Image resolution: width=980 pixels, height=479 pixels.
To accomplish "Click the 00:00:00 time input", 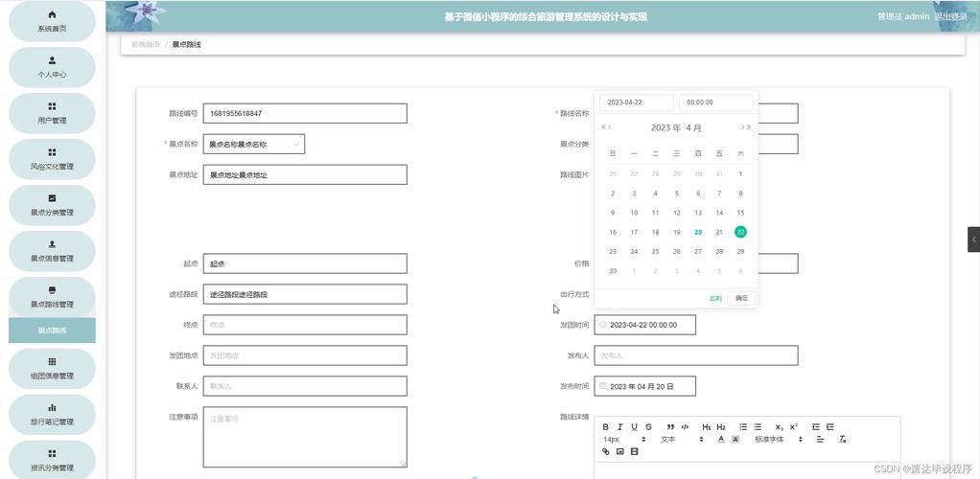I will [715, 103].
